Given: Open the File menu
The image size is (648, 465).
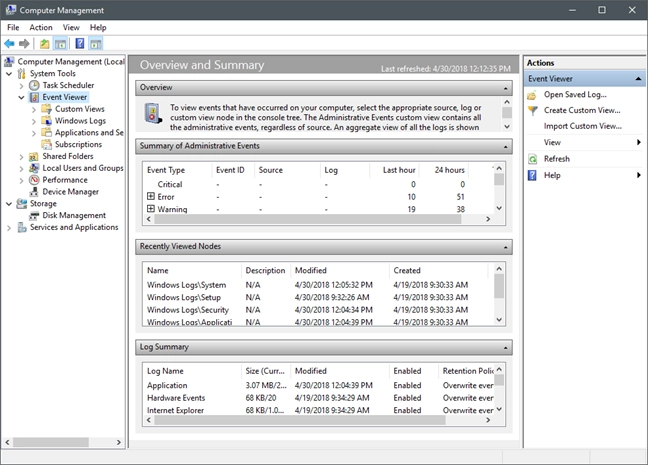Looking at the screenshot, I should pos(13,27).
